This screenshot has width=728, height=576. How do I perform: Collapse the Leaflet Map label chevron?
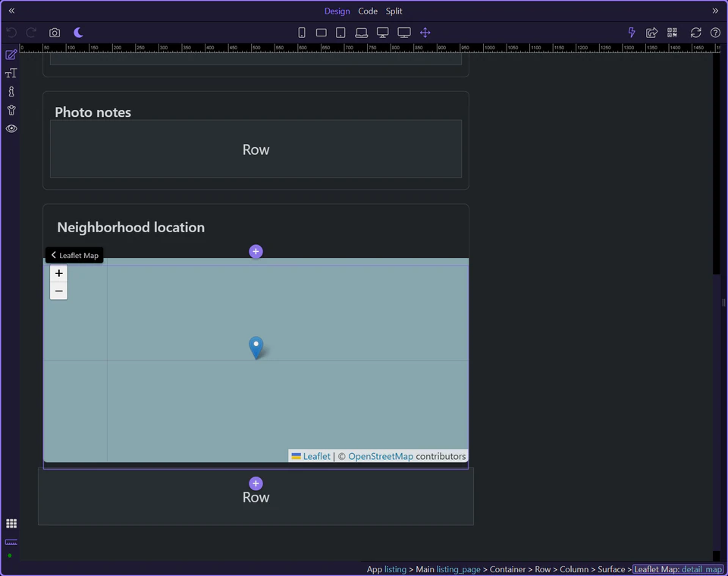pos(53,255)
